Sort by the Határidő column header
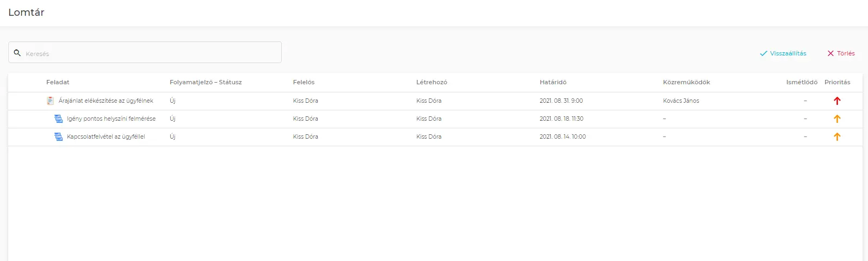Viewport: 868px width, 261px height. [x=553, y=82]
